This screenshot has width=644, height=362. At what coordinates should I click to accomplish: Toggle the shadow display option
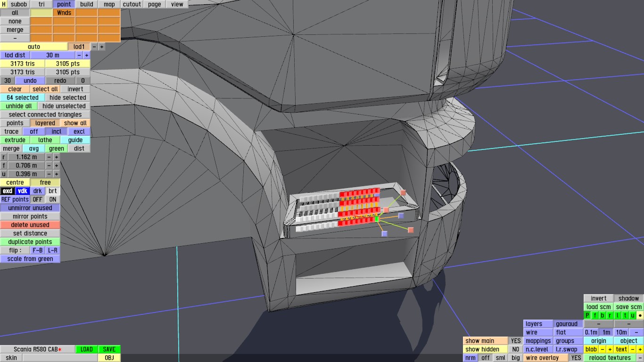[x=629, y=298]
